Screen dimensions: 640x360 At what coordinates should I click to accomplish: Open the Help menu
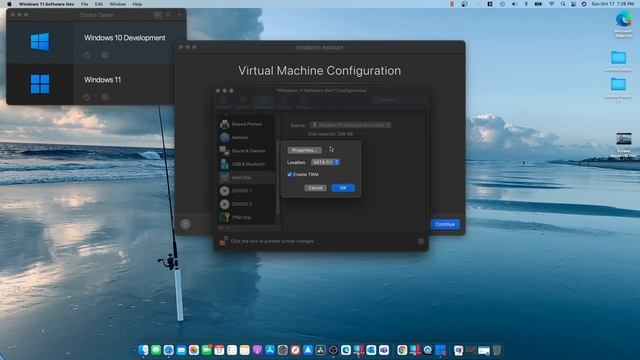pyautogui.click(x=137, y=4)
